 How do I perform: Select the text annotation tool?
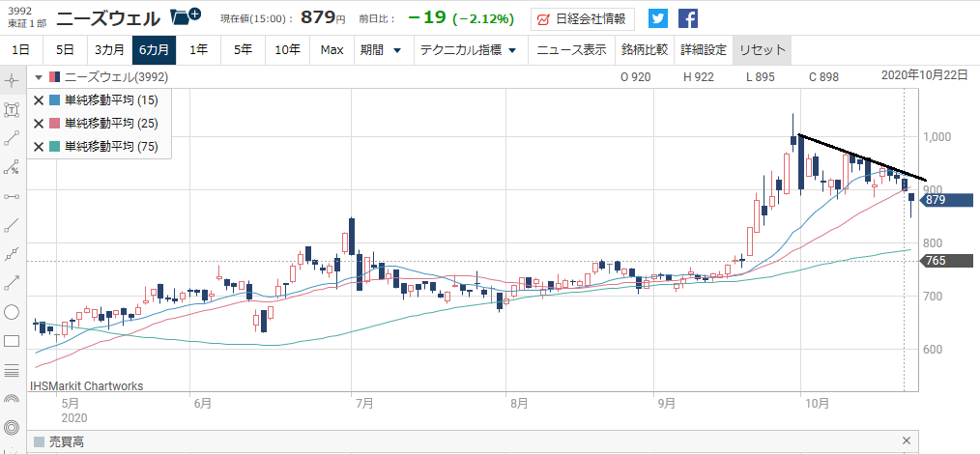12,110
